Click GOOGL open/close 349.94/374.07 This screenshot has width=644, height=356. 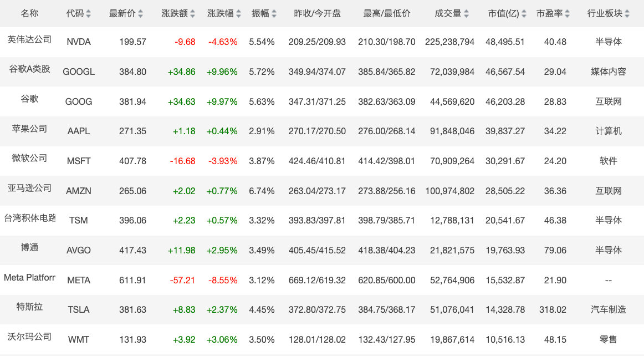[x=317, y=72]
